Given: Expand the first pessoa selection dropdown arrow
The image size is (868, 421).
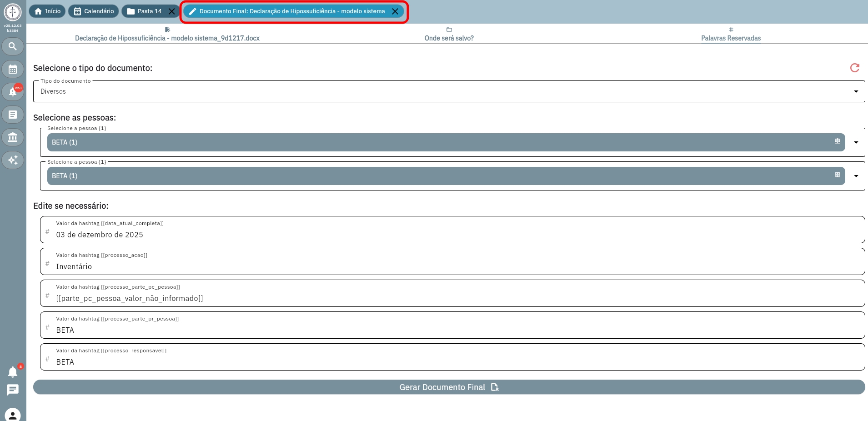Looking at the screenshot, I should click(856, 142).
